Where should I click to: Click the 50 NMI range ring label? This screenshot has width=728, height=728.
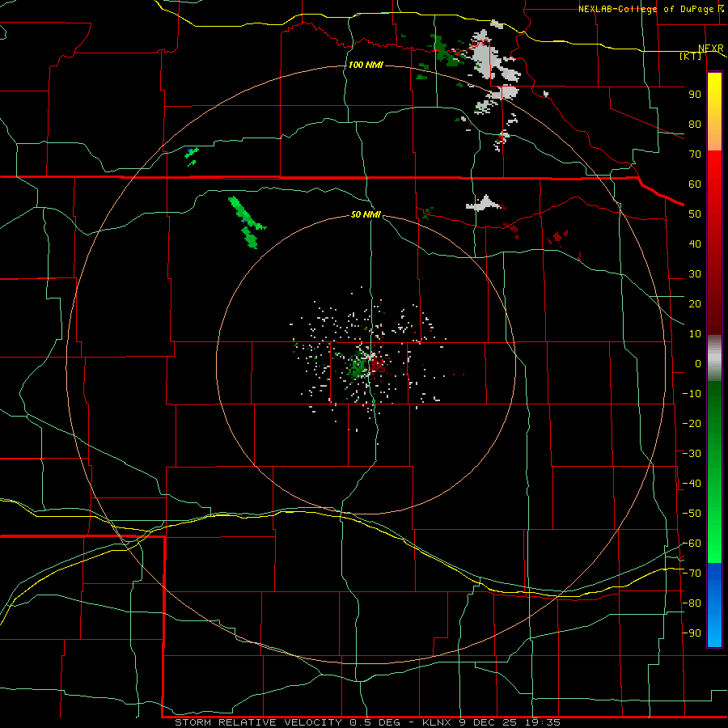tap(366, 214)
